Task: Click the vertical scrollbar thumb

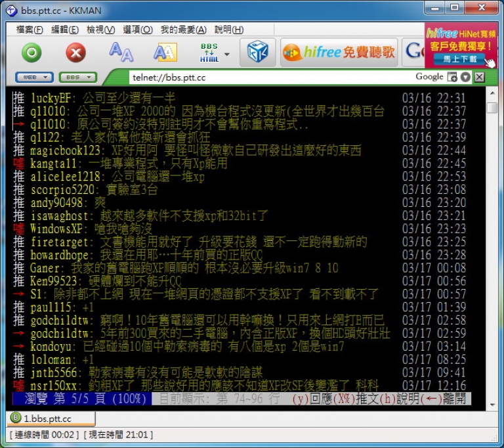Action: tap(492, 108)
